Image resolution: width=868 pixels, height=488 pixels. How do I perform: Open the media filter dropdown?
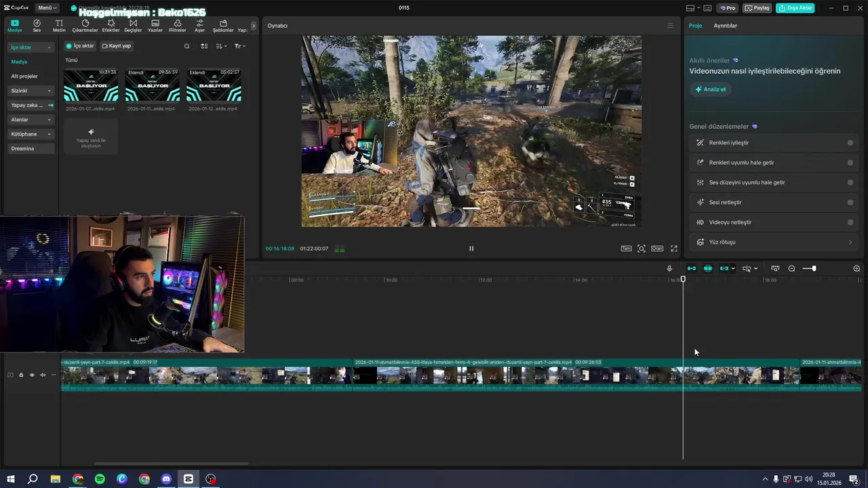(240, 46)
